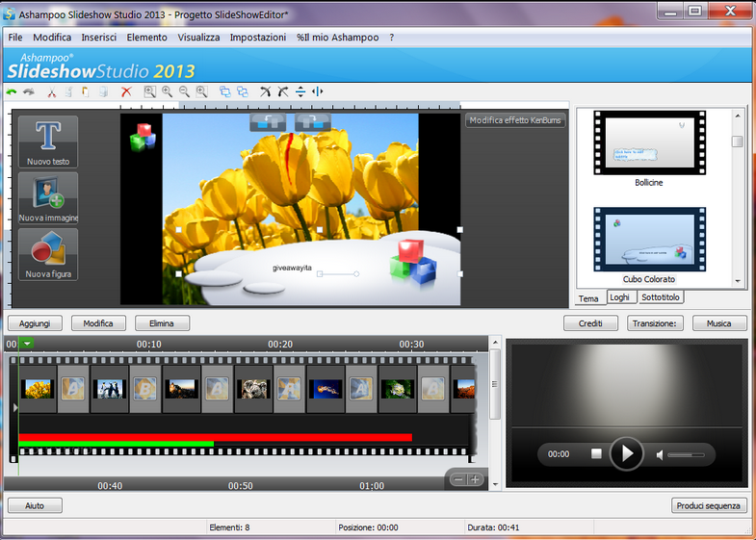The height and width of the screenshot is (540, 756).
Task: Select the penguins slide in timeline
Action: (x=110, y=389)
